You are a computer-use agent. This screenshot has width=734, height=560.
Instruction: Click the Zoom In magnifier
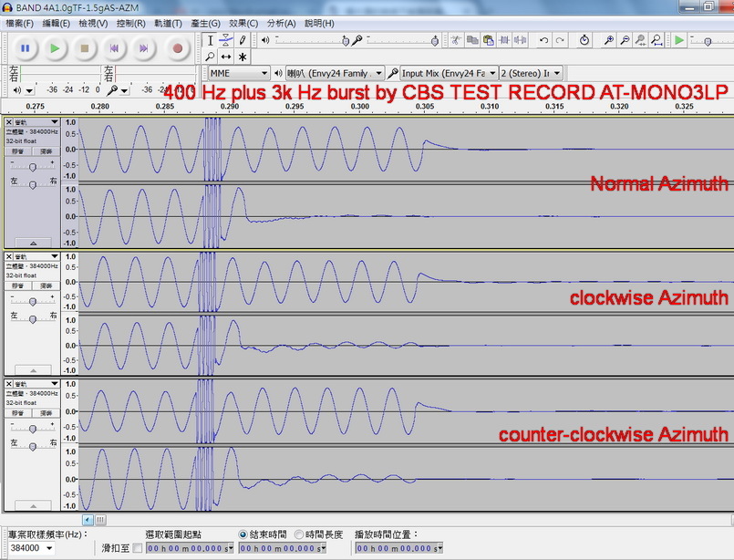click(608, 41)
